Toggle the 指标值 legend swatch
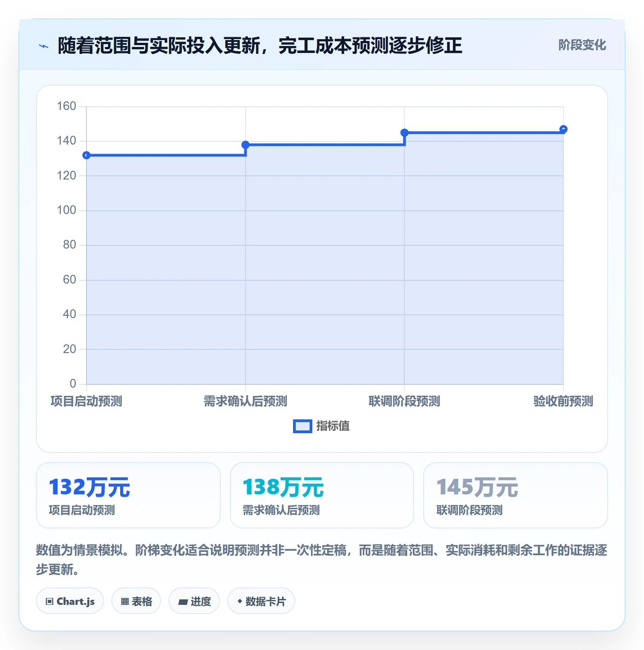The width and height of the screenshot is (644, 650). (303, 426)
